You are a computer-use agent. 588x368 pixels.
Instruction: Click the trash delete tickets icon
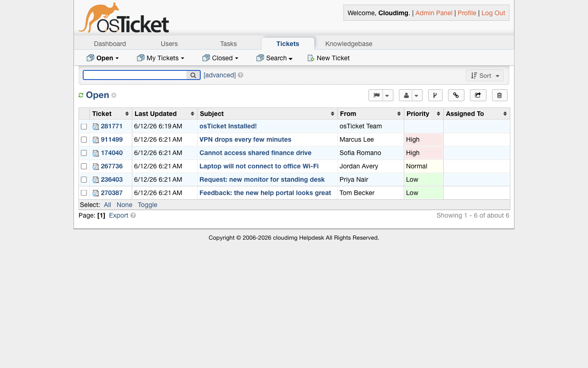500,95
